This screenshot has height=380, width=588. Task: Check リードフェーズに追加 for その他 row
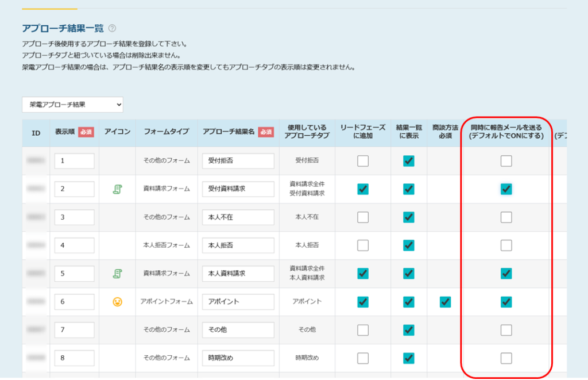(363, 330)
